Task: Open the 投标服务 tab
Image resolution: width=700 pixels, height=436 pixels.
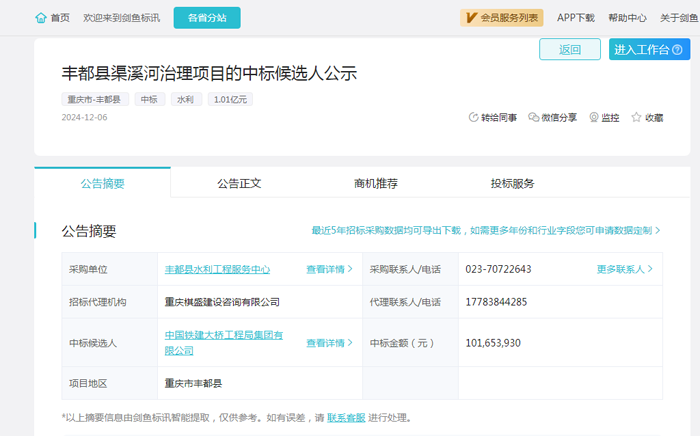Action: point(512,184)
